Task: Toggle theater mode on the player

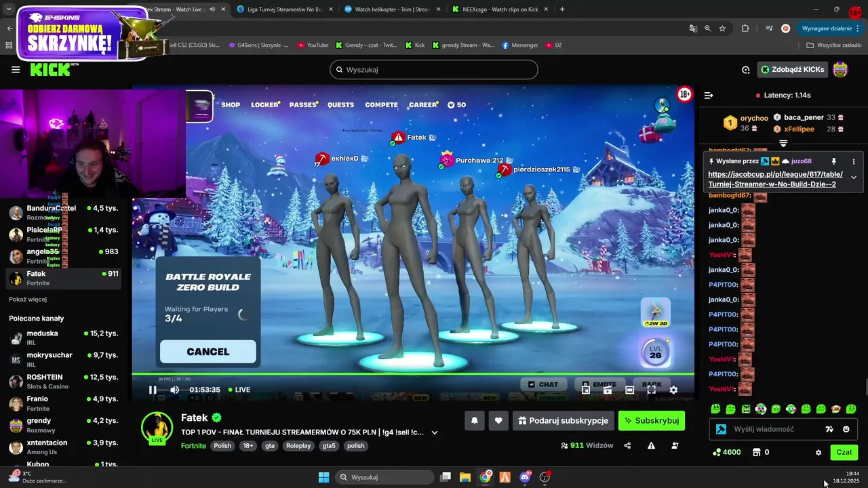Action: coord(629,390)
